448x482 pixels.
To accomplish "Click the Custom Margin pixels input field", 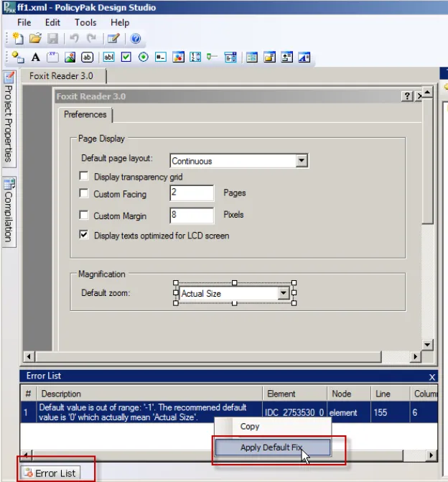I will coord(192,215).
